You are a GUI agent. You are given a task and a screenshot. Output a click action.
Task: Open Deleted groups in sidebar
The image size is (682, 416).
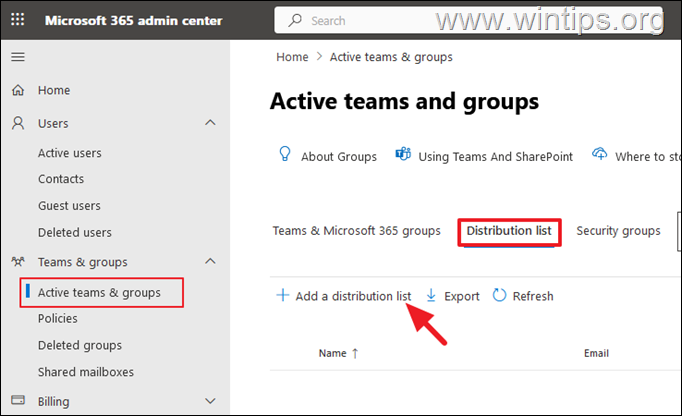[x=80, y=345]
